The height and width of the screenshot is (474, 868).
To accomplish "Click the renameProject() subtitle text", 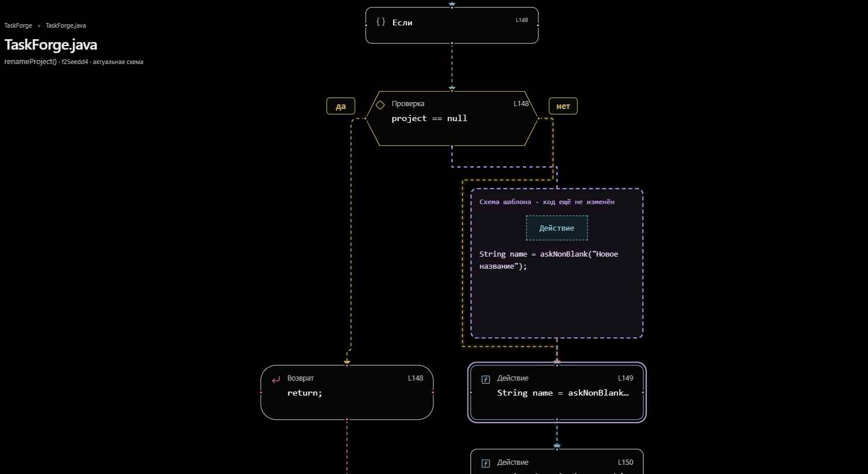I will [31, 62].
